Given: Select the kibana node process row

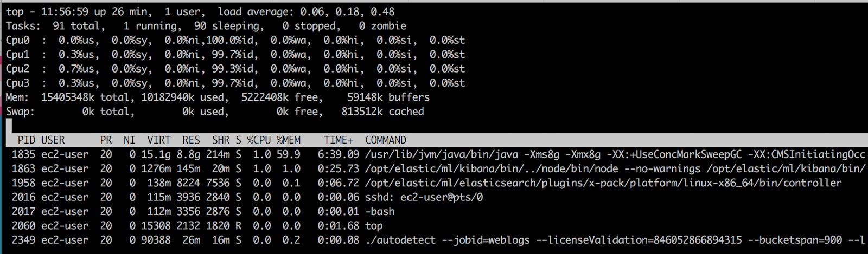Looking at the screenshot, I should (437, 168).
